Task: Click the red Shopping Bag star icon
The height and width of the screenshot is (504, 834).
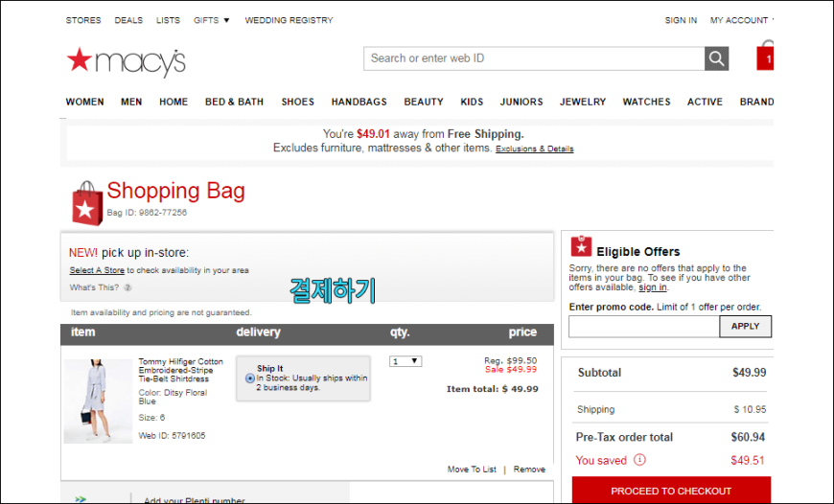Action: [86, 204]
